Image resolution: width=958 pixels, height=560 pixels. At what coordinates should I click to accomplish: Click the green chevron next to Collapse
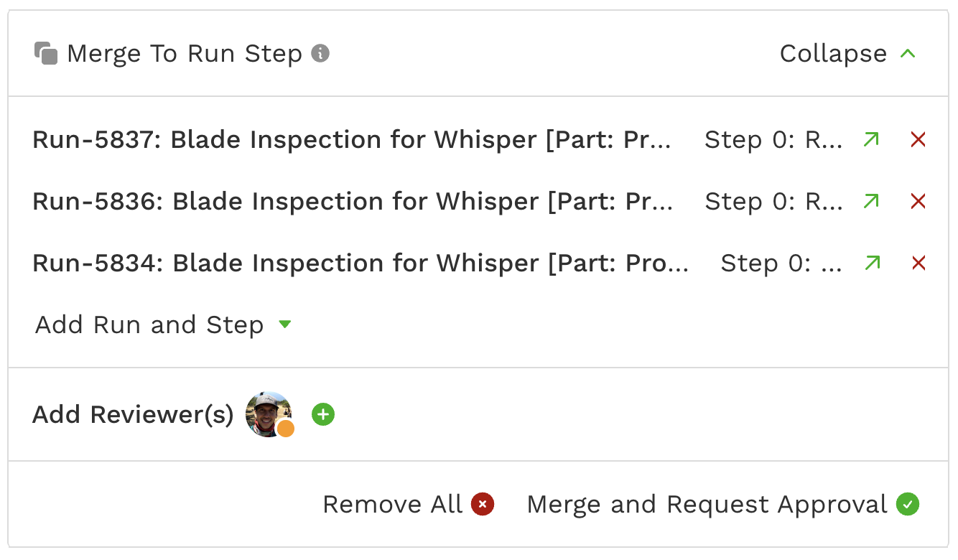(x=908, y=54)
